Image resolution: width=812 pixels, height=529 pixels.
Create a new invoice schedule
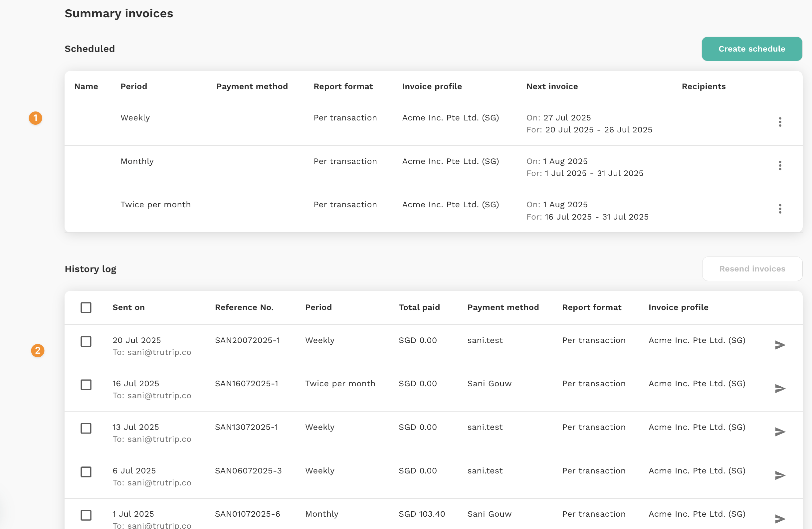pos(752,49)
